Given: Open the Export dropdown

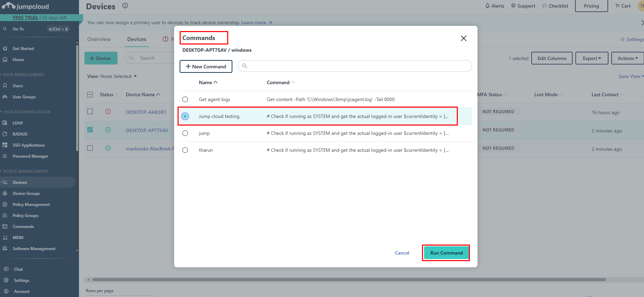Looking at the screenshot, I should 592,58.
